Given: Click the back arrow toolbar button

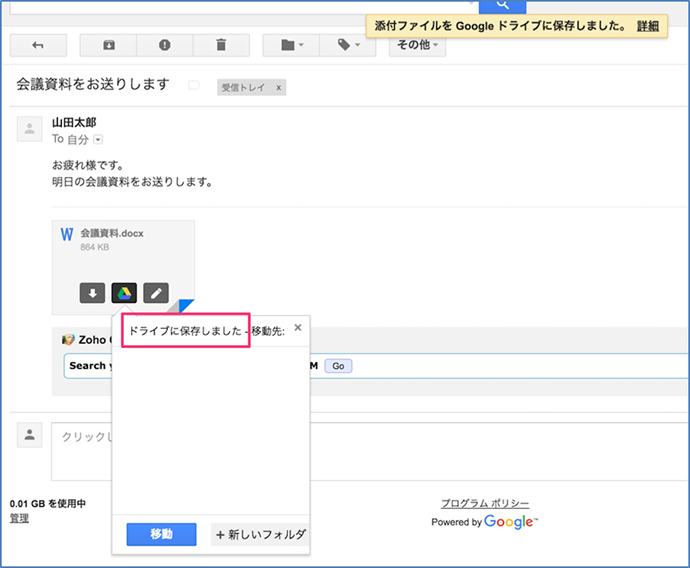Looking at the screenshot, I should tap(38, 45).
